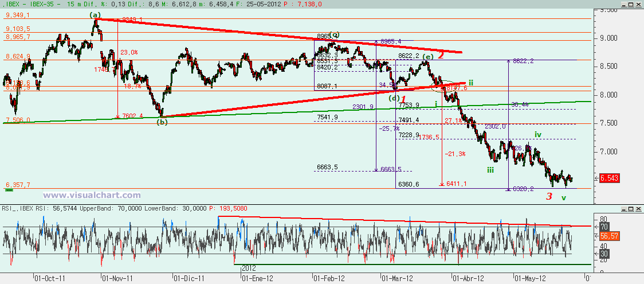Click the 30 lower band axis tag
Screen dimensions: 644x284
point(604,254)
